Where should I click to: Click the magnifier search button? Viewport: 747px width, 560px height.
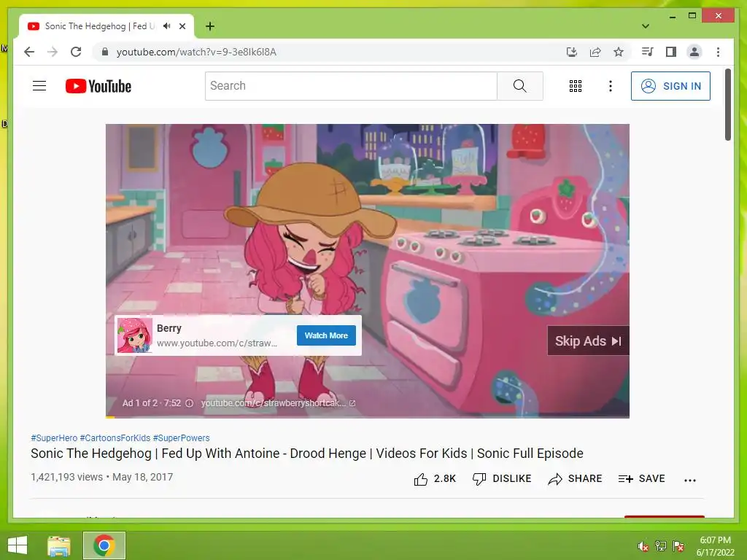(x=519, y=86)
